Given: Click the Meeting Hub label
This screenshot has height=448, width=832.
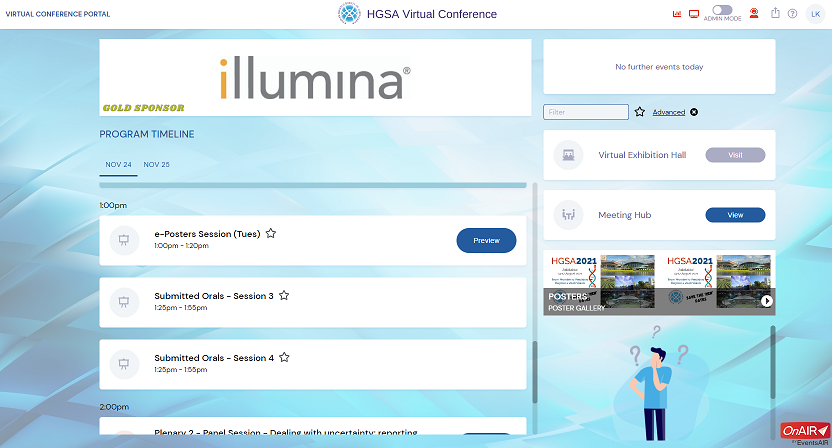Looking at the screenshot, I should (x=625, y=215).
